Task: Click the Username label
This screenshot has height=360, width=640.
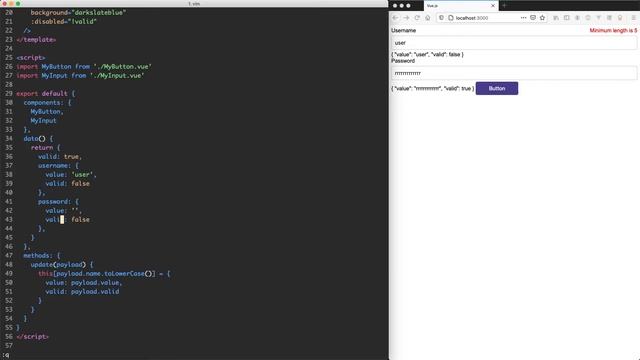Action: click(x=403, y=31)
